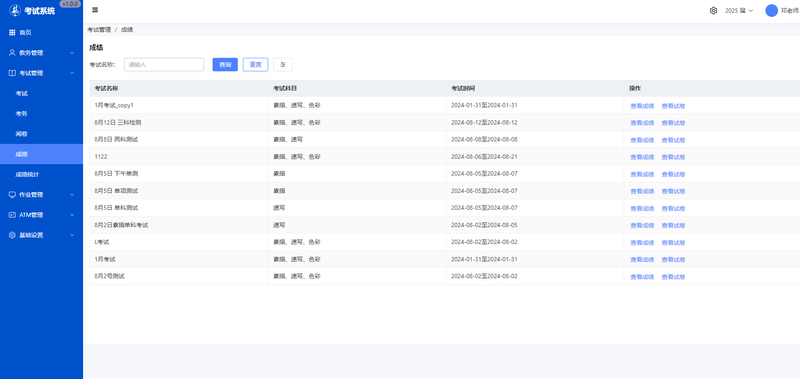Click the 基础设置 gear icon
The height and width of the screenshot is (379, 800).
click(x=12, y=235)
